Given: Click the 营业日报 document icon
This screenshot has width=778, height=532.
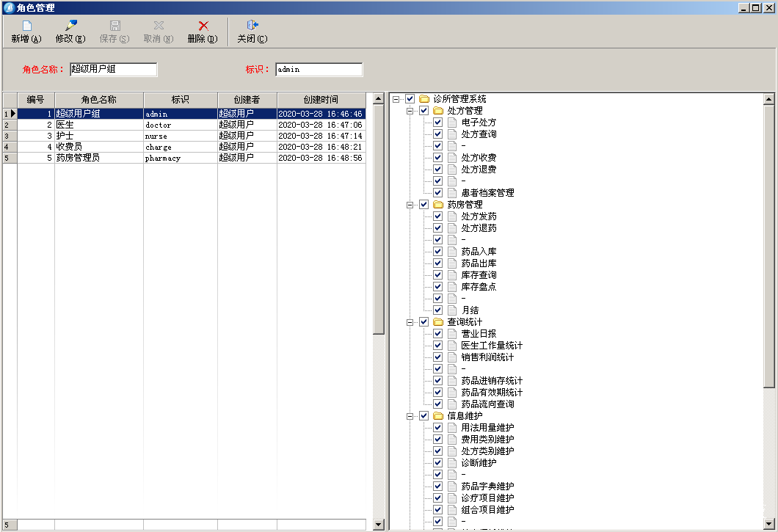Looking at the screenshot, I should coord(452,334).
